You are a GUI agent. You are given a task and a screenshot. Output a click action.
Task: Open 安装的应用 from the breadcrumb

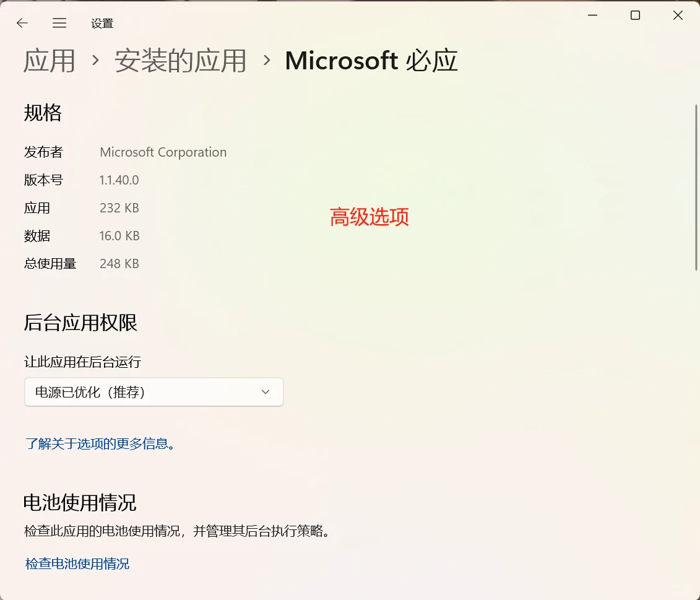coord(179,61)
